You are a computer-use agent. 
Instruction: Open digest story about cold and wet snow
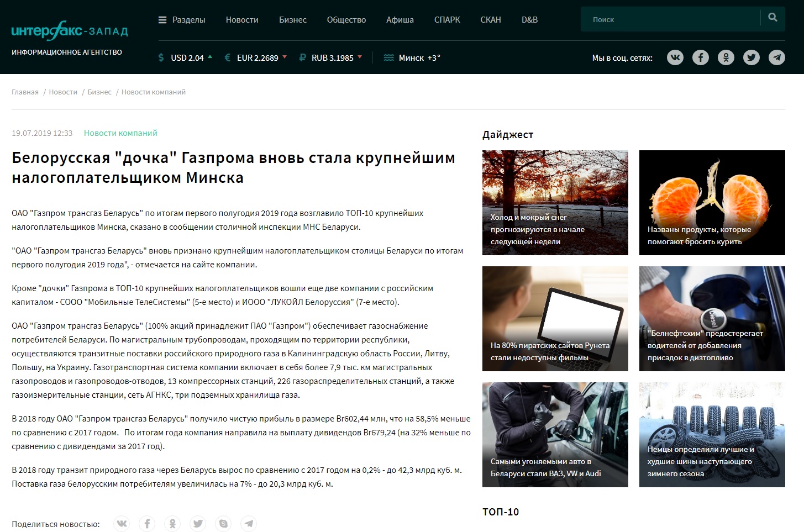(555, 203)
